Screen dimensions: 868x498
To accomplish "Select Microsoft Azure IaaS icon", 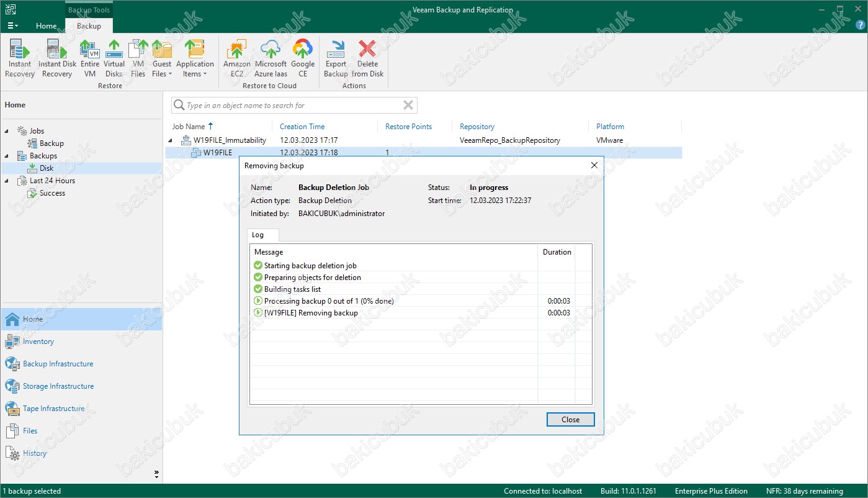I will pyautogui.click(x=271, y=58).
